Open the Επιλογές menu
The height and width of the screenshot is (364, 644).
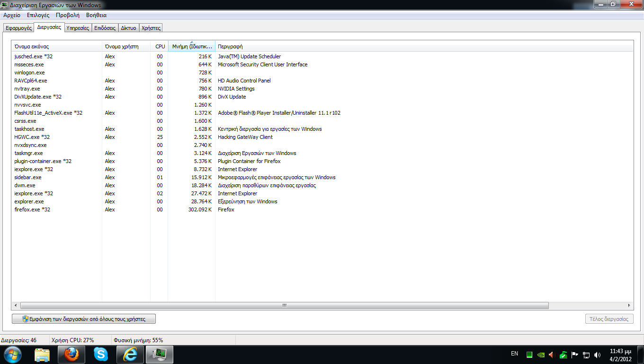38,15
